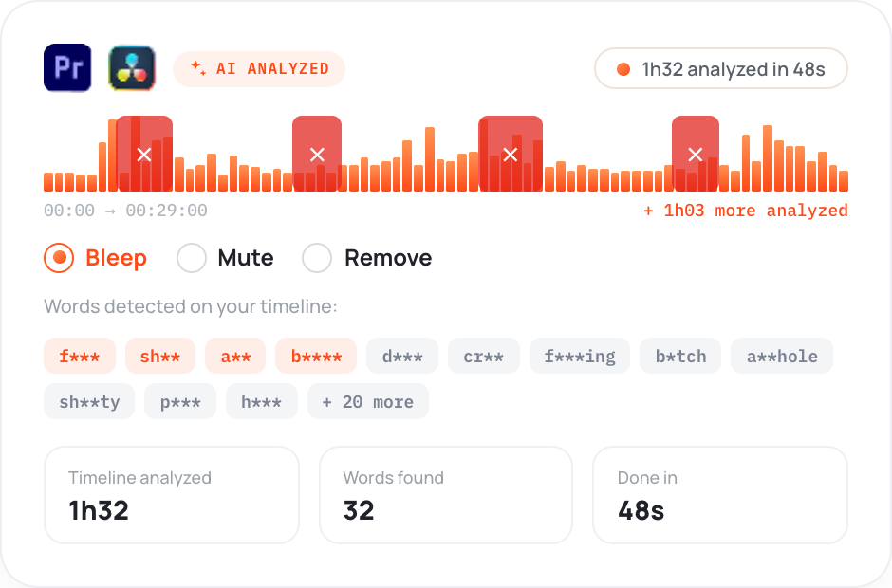Click the 'Words found 32' stat card
Image resolution: width=892 pixels, height=588 pixels.
coord(446,495)
